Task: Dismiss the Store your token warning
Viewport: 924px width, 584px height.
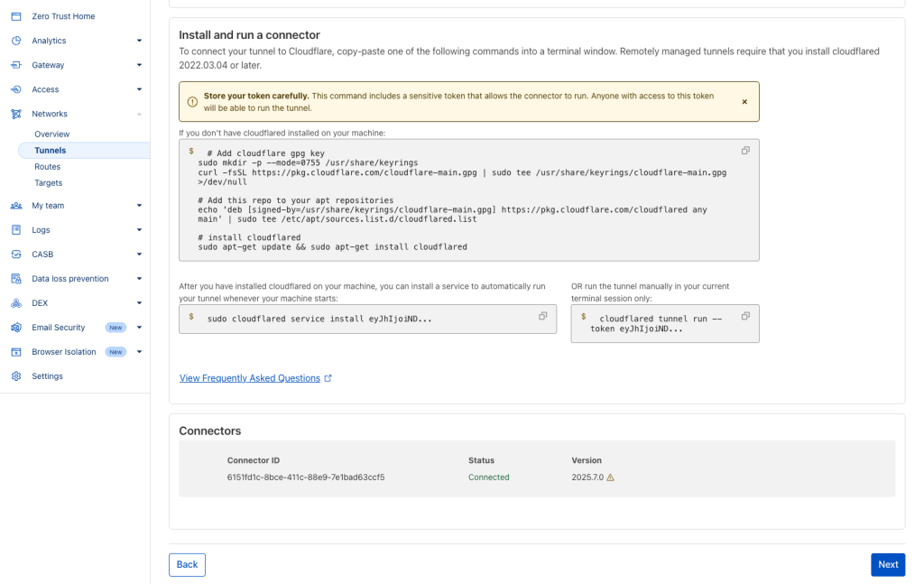Action: point(744,102)
